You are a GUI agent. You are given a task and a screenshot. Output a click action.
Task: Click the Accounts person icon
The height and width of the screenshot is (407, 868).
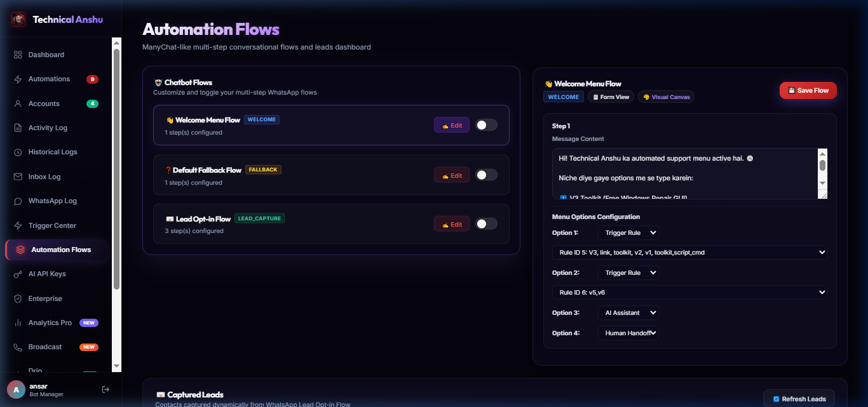click(18, 103)
